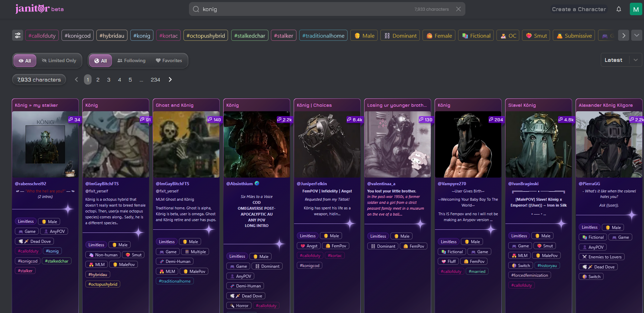Click the Angst tag on Choices card
This screenshot has height=313, width=644.
[x=309, y=246]
